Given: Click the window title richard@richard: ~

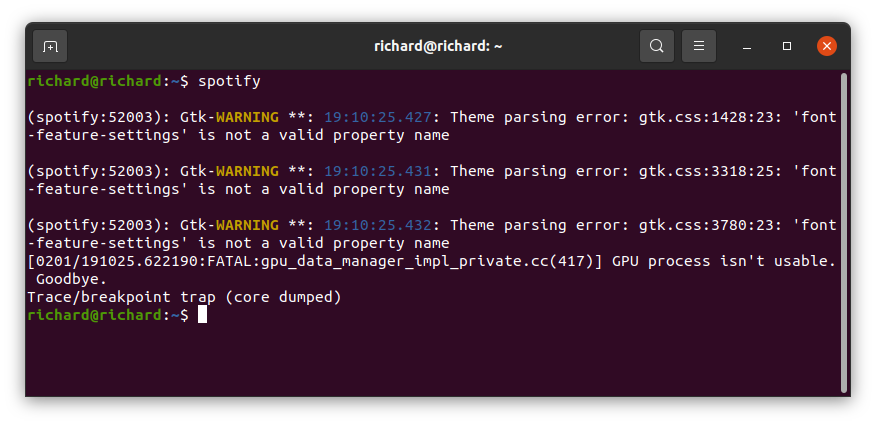Looking at the screenshot, I should pyautogui.click(x=438, y=46).
